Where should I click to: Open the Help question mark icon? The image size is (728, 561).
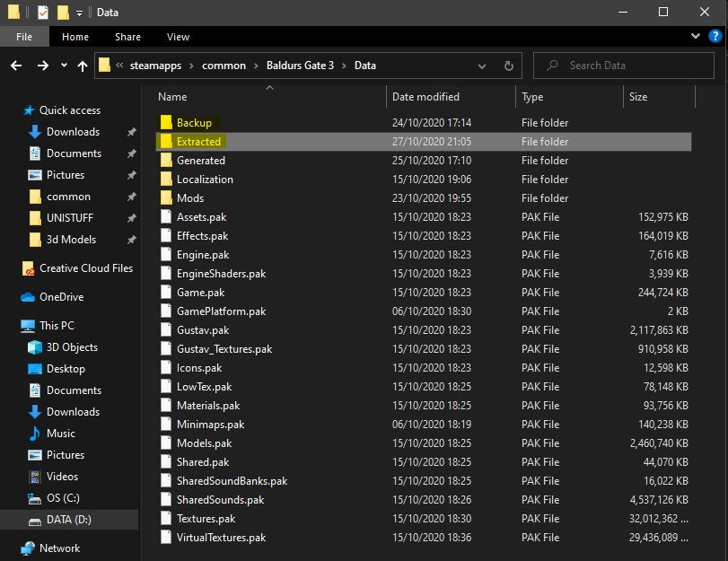[715, 36]
